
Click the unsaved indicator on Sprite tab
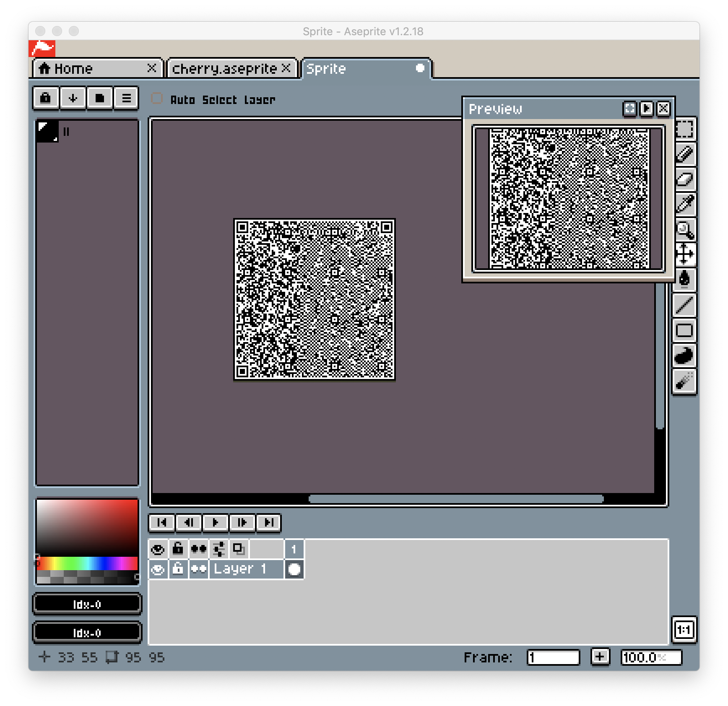tap(420, 68)
